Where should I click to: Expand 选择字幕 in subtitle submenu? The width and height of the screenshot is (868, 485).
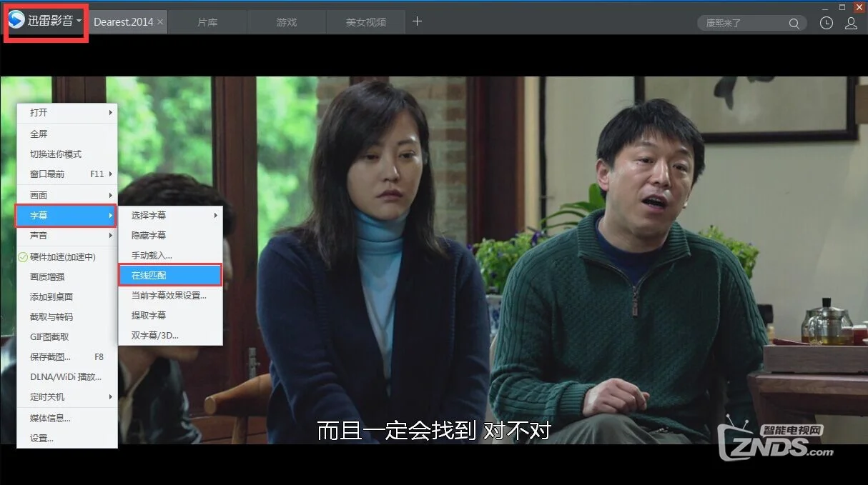(170, 215)
